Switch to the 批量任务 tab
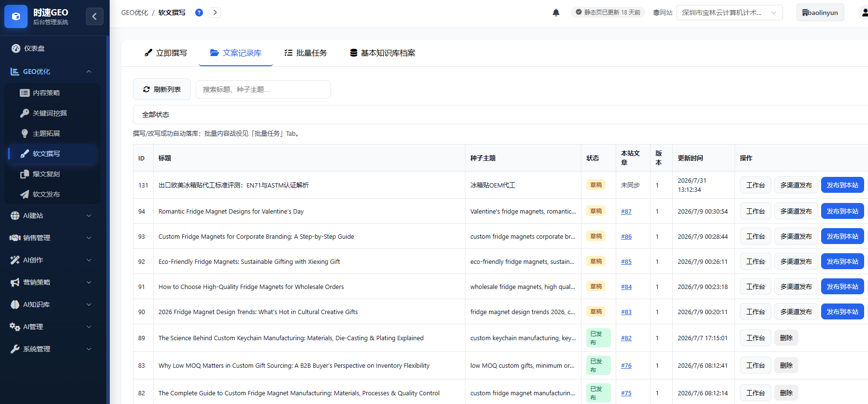Viewport: 868px width, 404px height. pyautogui.click(x=306, y=53)
